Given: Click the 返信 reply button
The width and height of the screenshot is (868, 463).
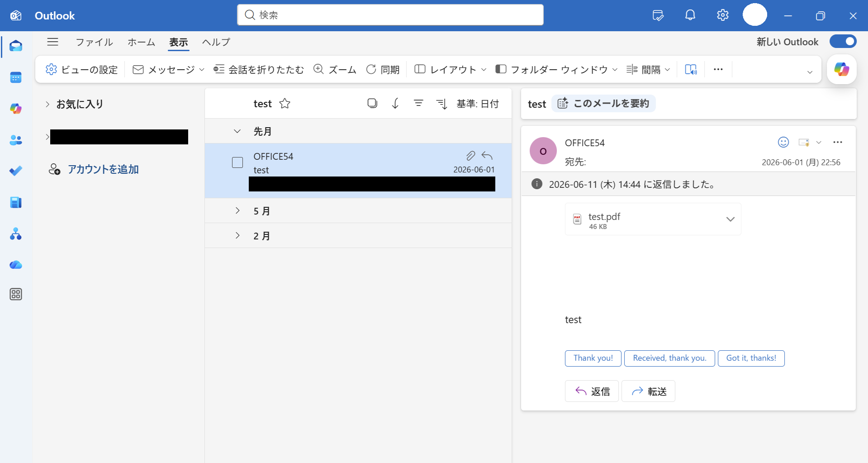Looking at the screenshot, I should click(592, 391).
